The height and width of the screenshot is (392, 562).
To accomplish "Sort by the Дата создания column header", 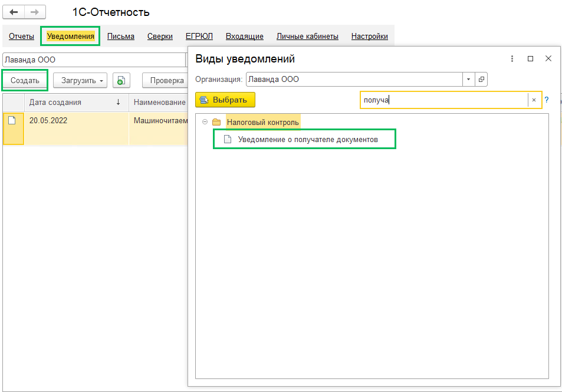I will [76, 103].
